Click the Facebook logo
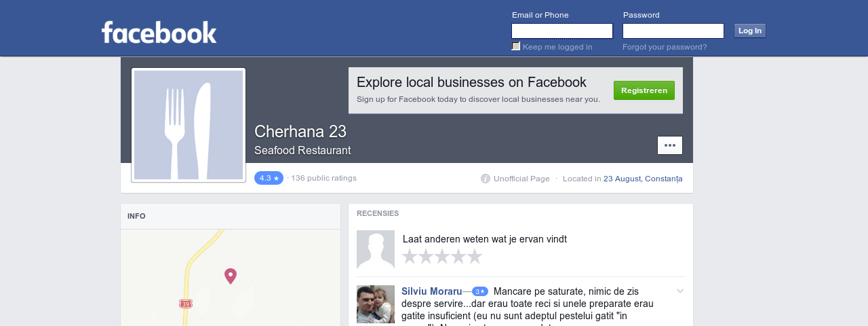The height and width of the screenshot is (326, 868). [159, 32]
